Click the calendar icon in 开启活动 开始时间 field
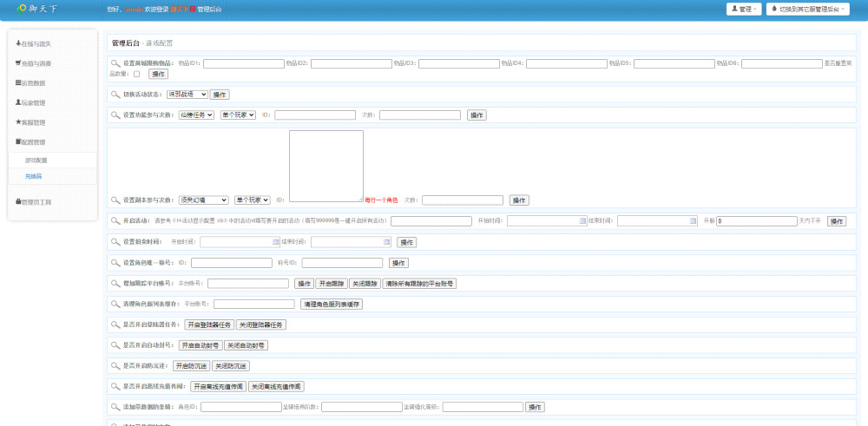The height and width of the screenshot is (426, 868). coord(583,221)
